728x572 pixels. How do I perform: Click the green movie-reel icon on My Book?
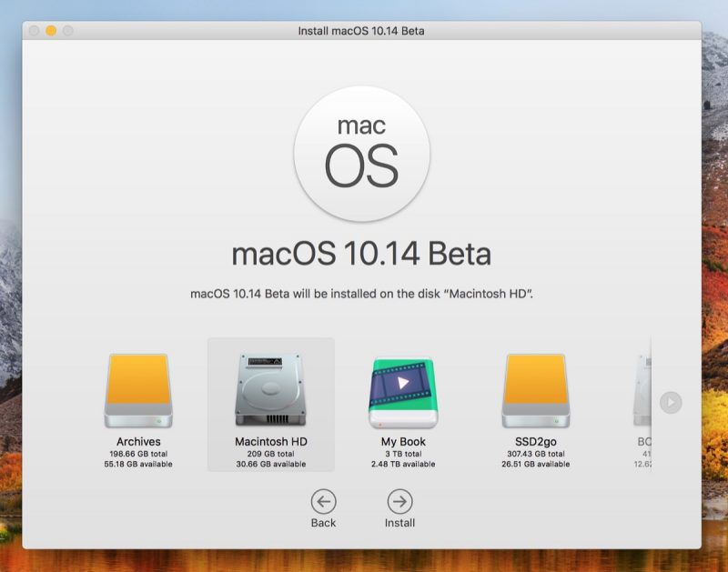(x=400, y=388)
